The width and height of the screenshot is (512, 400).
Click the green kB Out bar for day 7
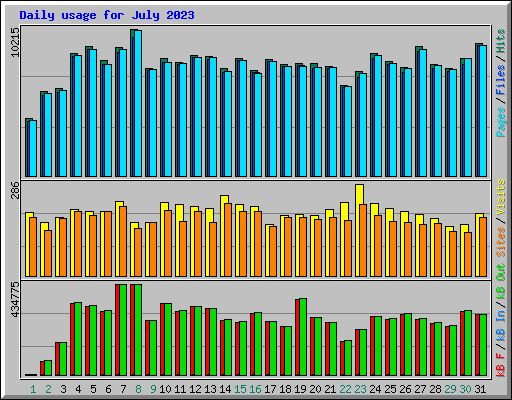[123, 330]
